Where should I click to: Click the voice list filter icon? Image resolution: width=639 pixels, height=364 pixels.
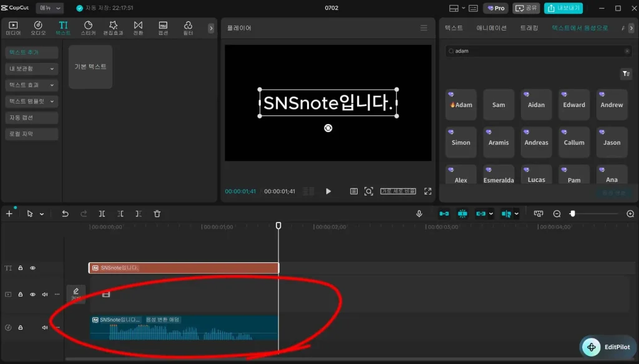(x=626, y=74)
